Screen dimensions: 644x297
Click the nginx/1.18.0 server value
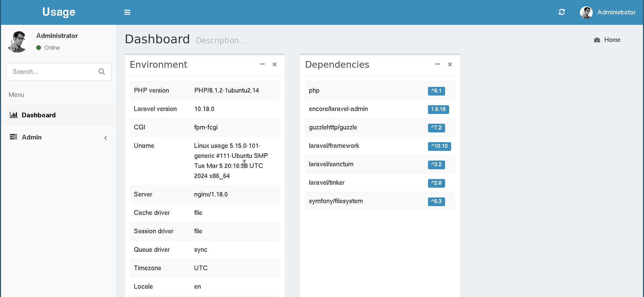[211, 194]
